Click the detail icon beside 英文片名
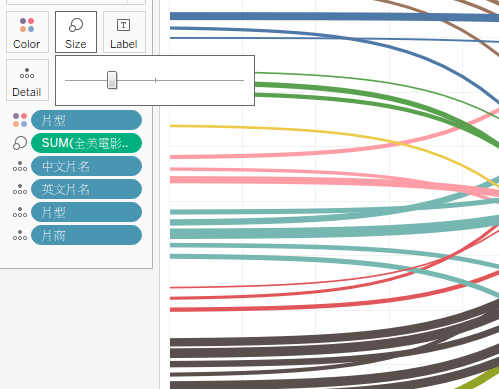 pyautogui.click(x=20, y=189)
